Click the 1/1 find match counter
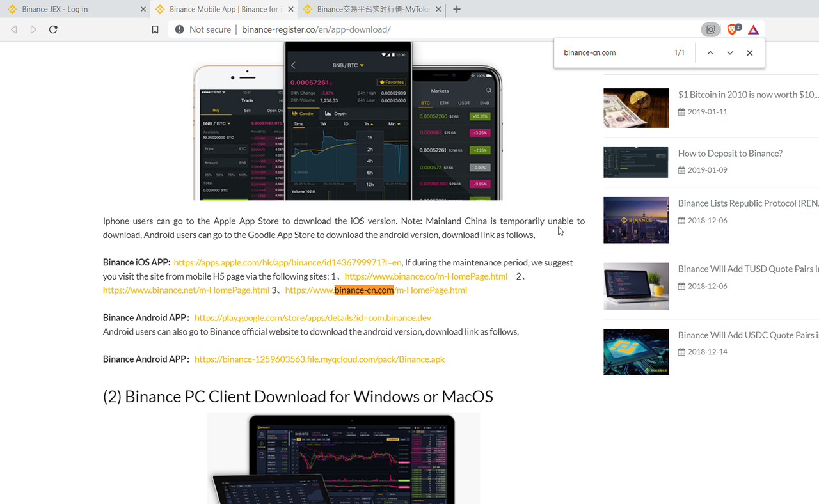Viewport: 819px width, 504px height. tap(680, 53)
